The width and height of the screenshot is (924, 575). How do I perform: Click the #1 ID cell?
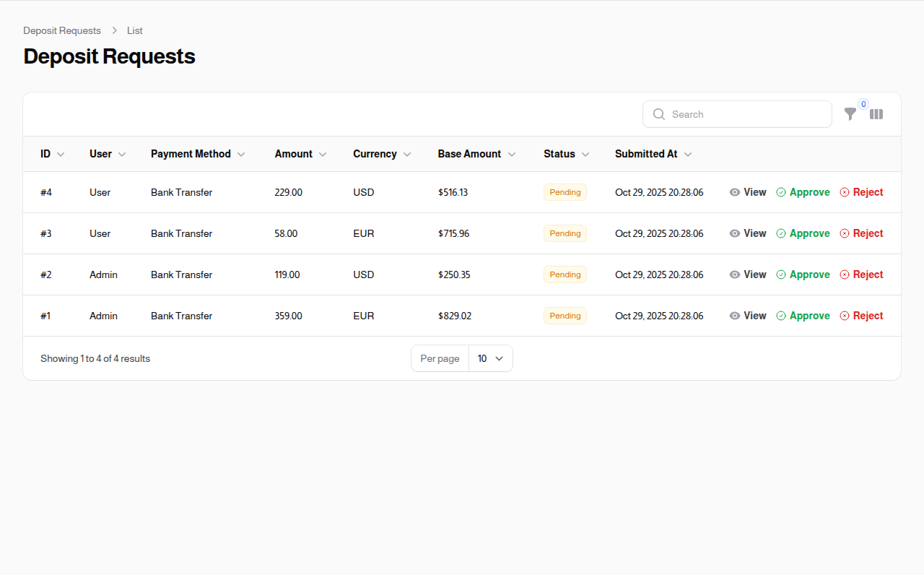(45, 316)
